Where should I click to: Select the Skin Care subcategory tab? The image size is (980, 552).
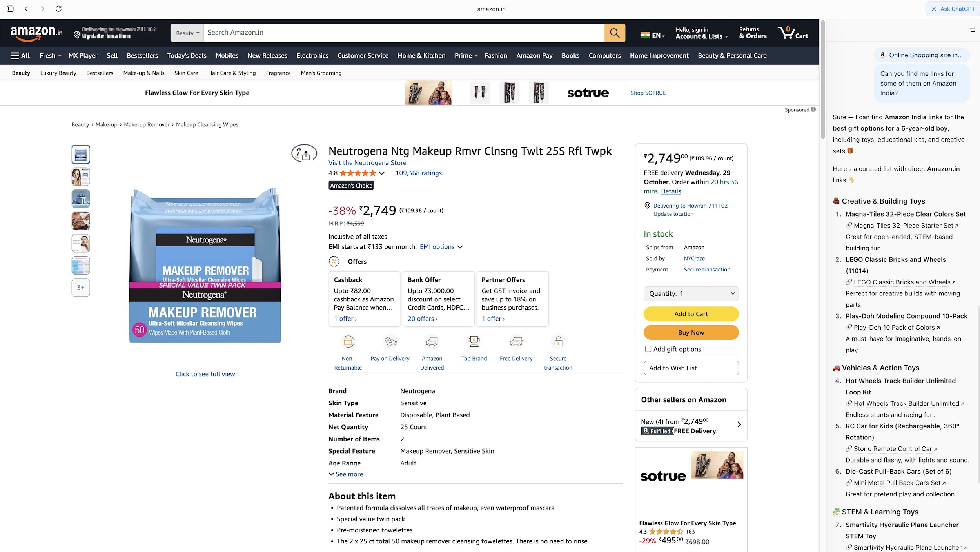[186, 73]
